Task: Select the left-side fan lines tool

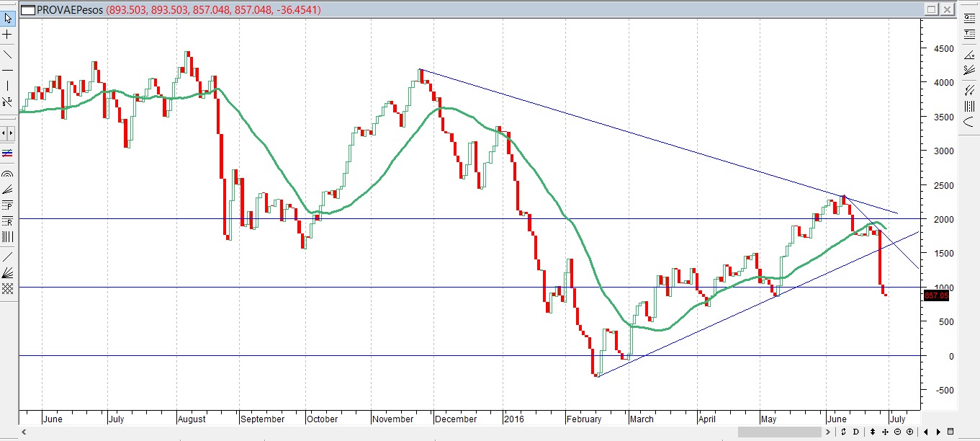Action: 8,189
